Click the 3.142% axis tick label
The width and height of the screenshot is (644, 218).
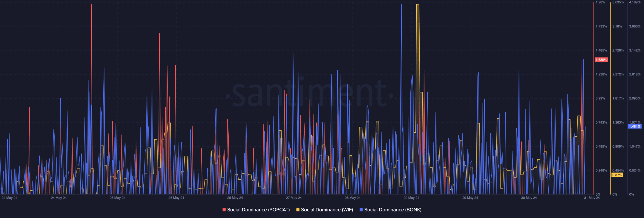pyautogui.click(x=635, y=51)
